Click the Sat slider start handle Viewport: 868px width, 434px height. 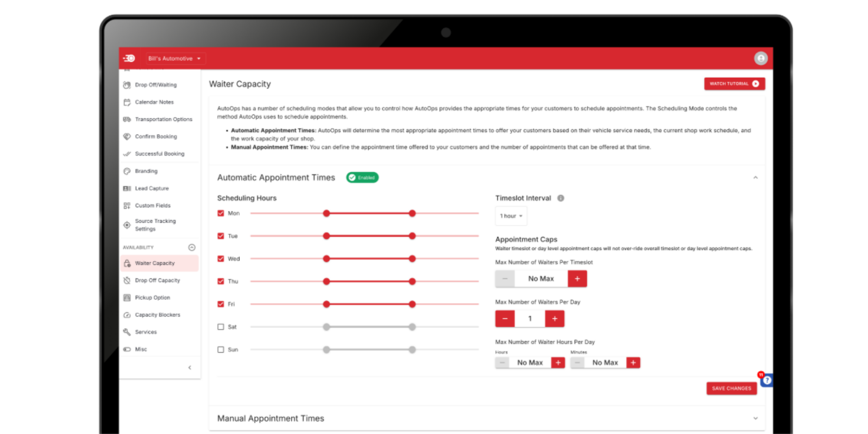point(326,327)
